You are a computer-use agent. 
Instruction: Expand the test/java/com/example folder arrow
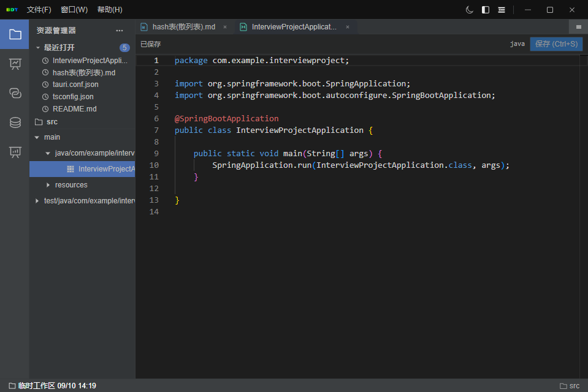click(37, 201)
